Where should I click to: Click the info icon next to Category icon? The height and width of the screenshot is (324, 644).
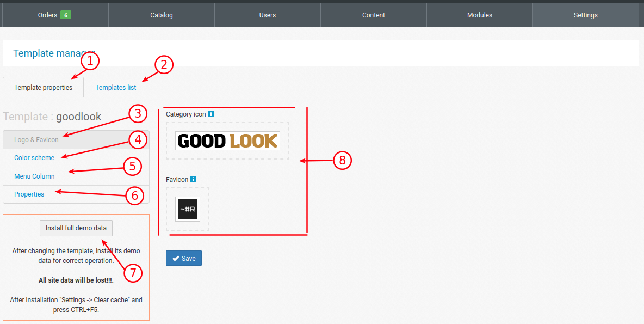click(210, 114)
